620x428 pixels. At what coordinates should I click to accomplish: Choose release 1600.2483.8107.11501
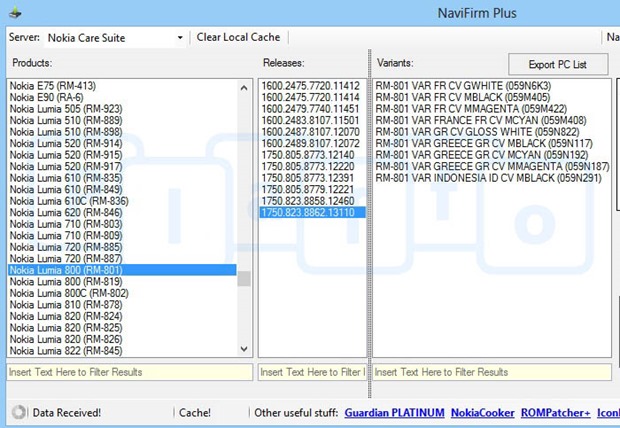(x=310, y=120)
